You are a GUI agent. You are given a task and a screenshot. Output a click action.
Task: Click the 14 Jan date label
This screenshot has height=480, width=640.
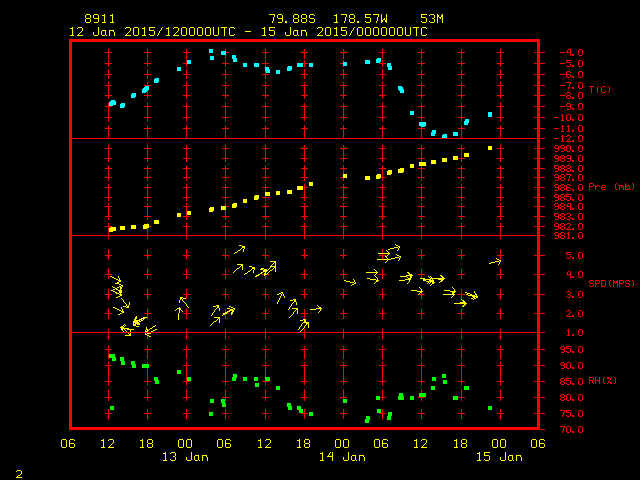[342, 457]
